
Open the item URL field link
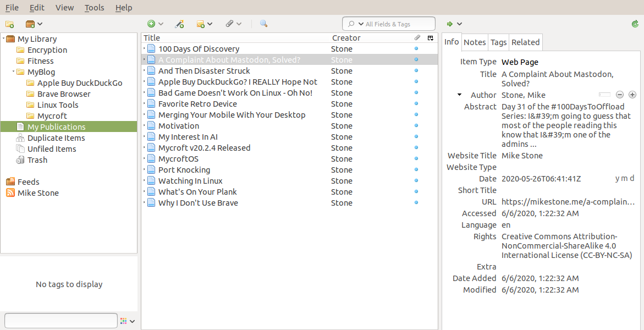click(568, 202)
